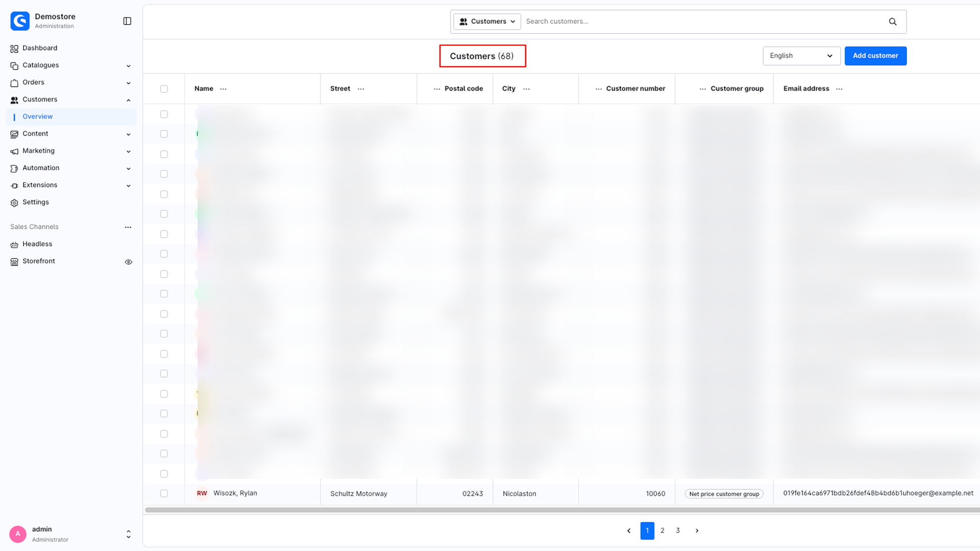Go to pagination page 3
Viewport: 980px width, 551px height.
[x=678, y=531]
